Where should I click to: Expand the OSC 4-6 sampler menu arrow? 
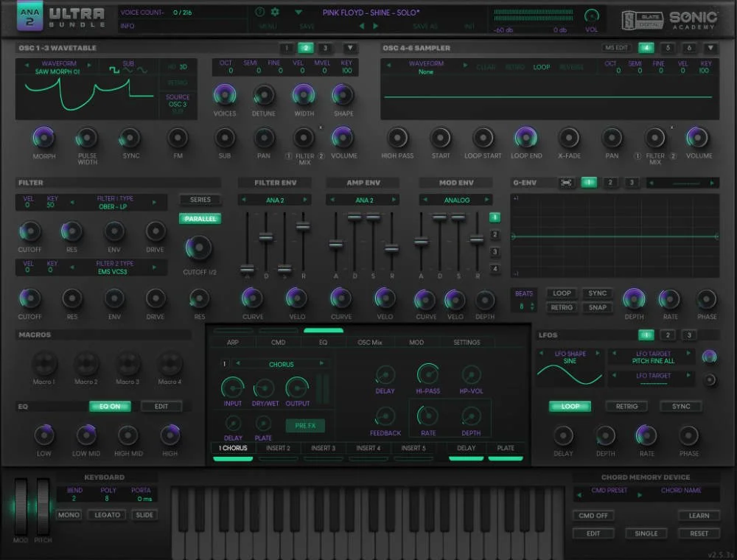click(710, 47)
